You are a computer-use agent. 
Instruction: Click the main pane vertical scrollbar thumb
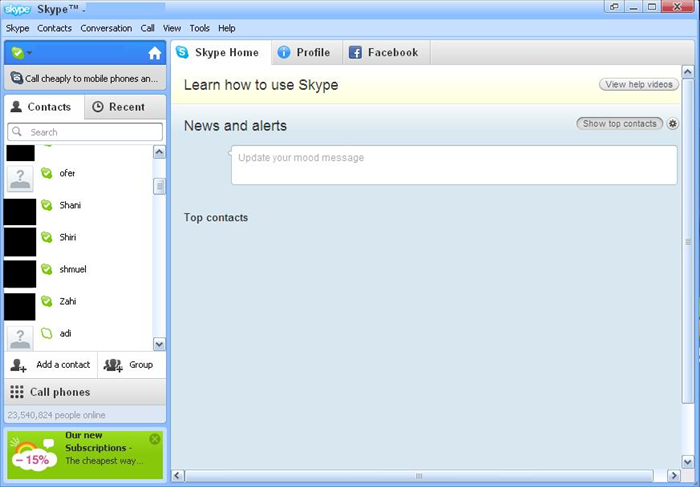[688, 241]
